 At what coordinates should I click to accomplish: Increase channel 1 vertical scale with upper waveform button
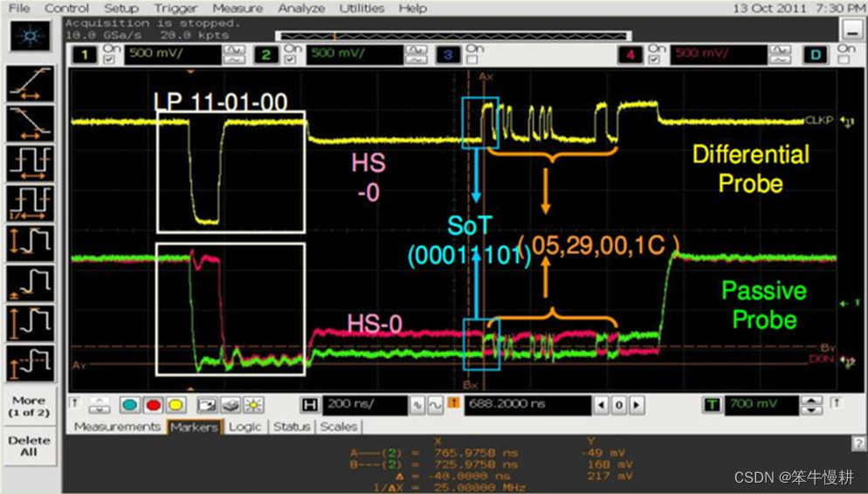234,50
